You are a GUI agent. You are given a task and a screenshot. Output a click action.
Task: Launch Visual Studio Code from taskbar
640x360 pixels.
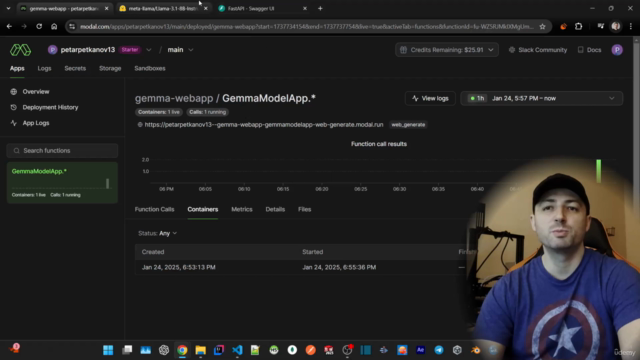point(237,350)
